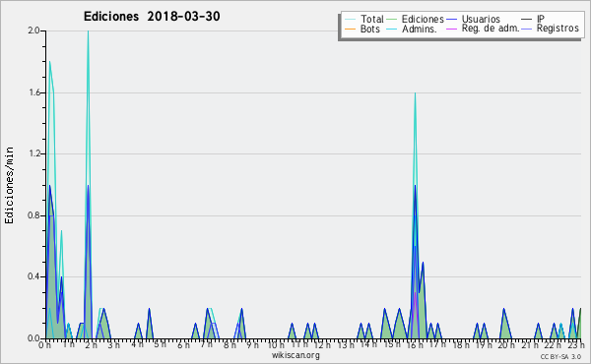The image size is (591, 364).
Task: Click the Admins. legend entry
Action: tap(412, 29)
